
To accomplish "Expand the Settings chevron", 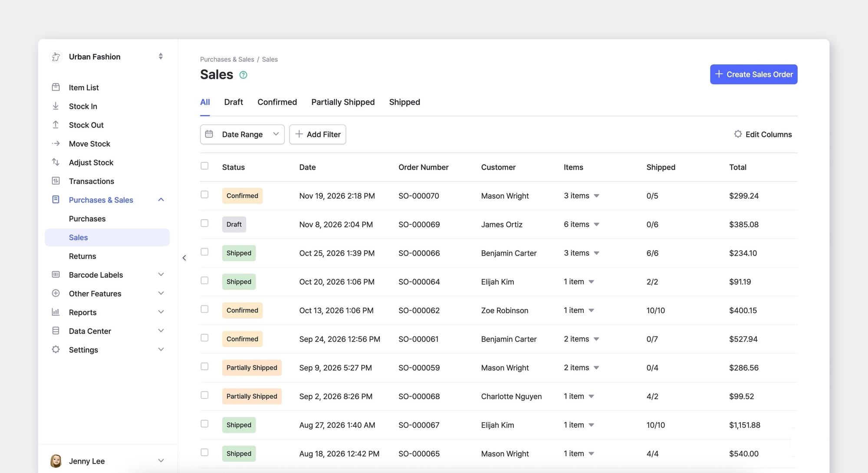I will click(x=161, y=349).
